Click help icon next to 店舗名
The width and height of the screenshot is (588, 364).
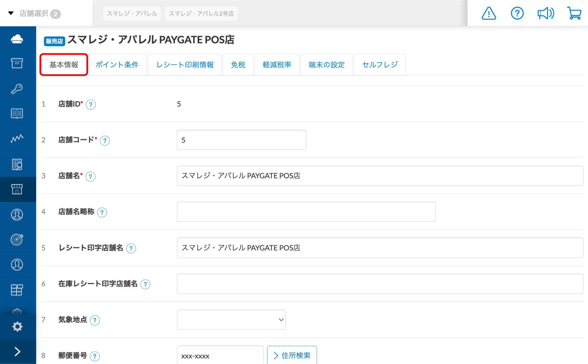(x=91, y=176)
